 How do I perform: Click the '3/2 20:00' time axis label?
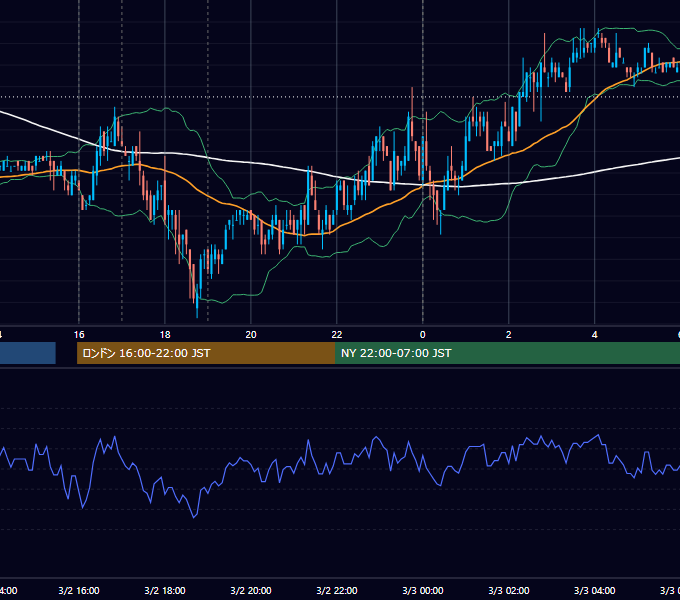pos(251,591)
